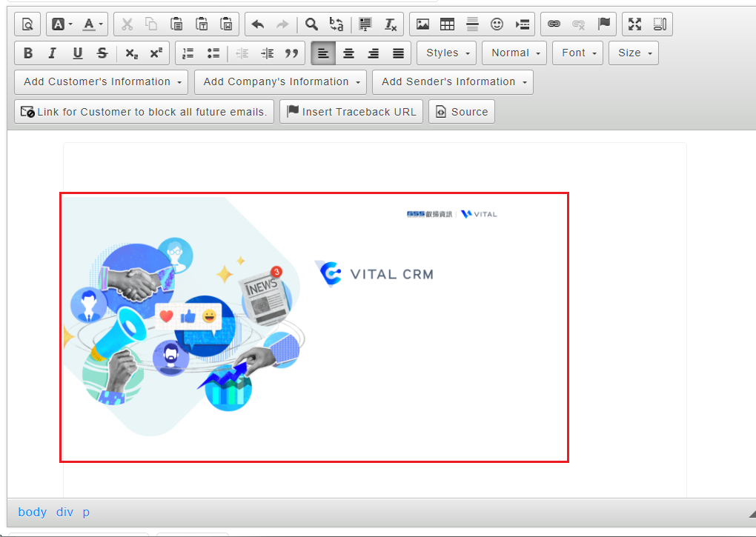Switch to Source view
Image resolution: width=756 pixels, height=537 pixels.
(462, 112)
